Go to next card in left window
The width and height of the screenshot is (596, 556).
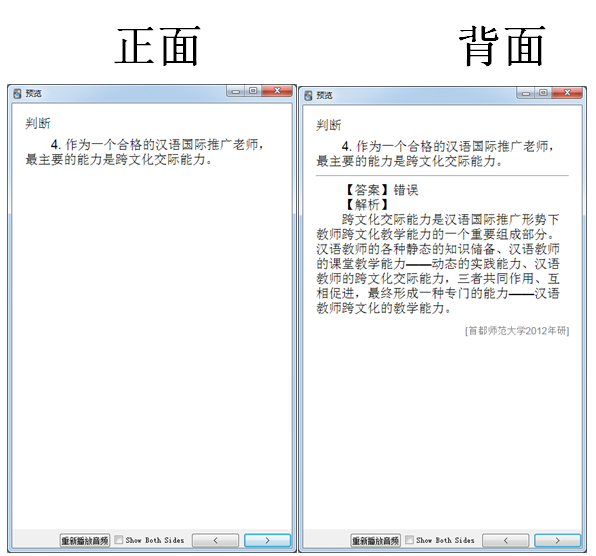(x=267, y=540)
